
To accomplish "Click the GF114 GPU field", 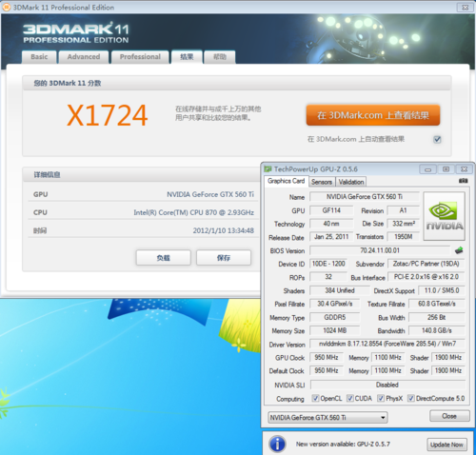I will 331,210.
